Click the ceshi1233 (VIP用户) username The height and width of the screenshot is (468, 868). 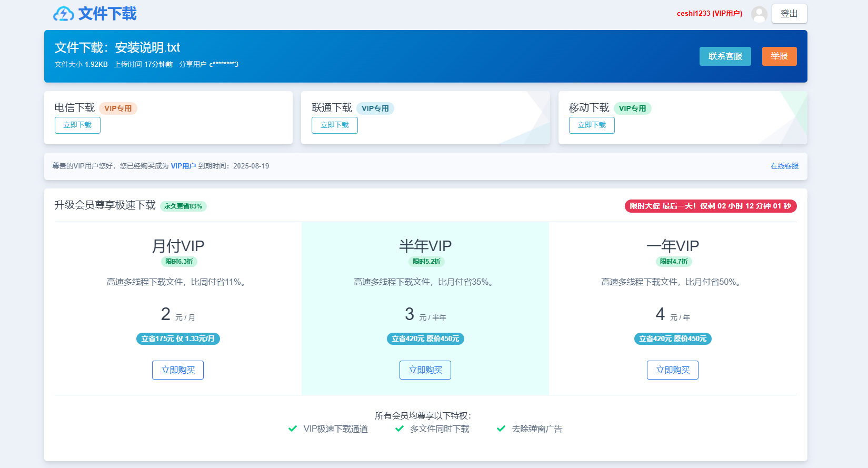click(710, 14)
